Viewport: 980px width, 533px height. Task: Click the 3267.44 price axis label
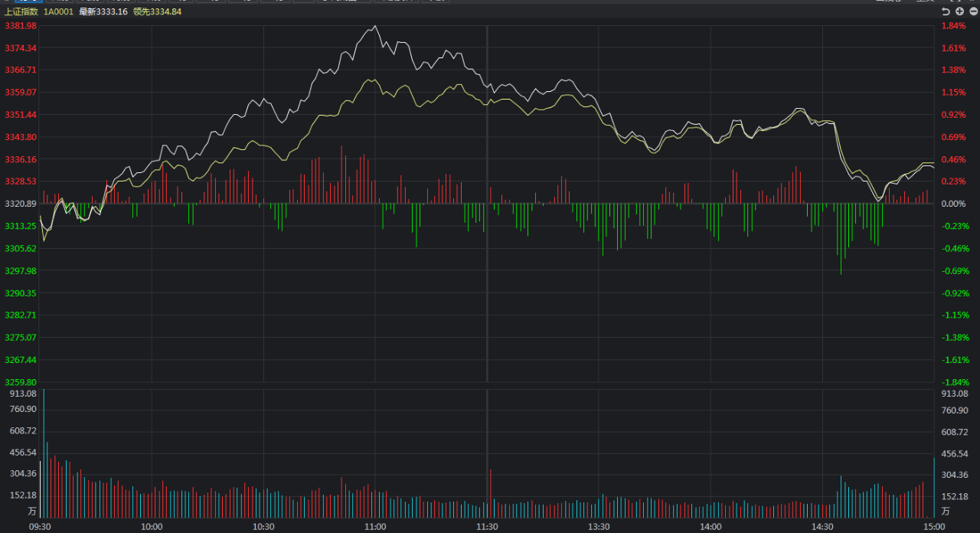tap(21, 359)
